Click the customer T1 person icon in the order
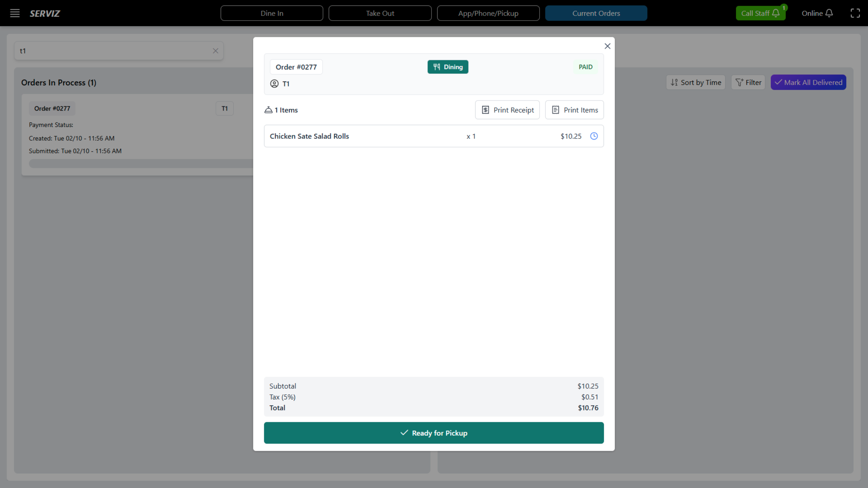The width and height of the screenshot is (868, 488). click(x=274, y=84)
